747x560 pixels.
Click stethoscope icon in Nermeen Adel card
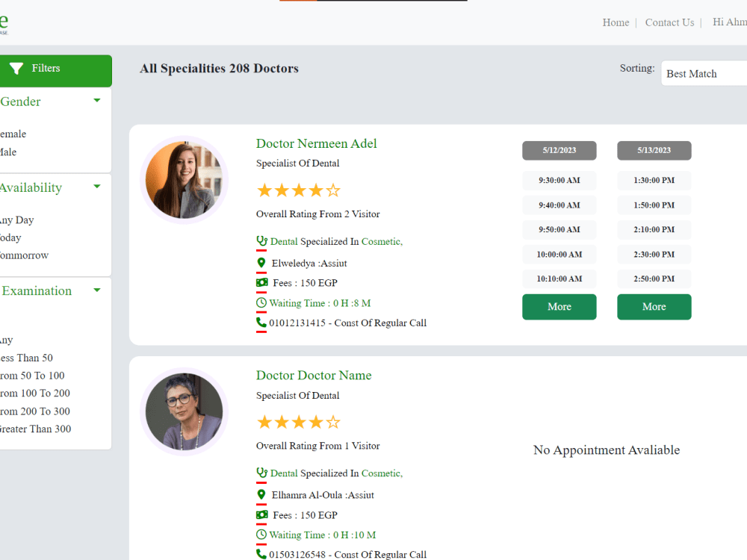click(x=261, y=241)
